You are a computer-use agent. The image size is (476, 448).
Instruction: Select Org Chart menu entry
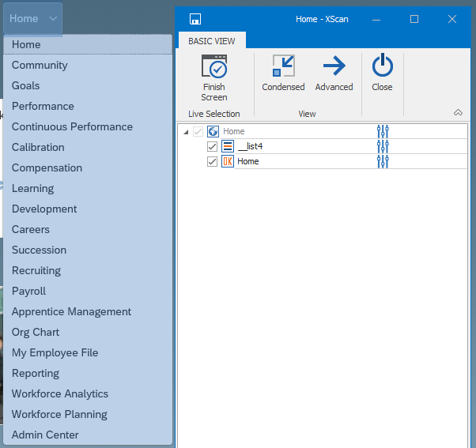tap(36, 332)
